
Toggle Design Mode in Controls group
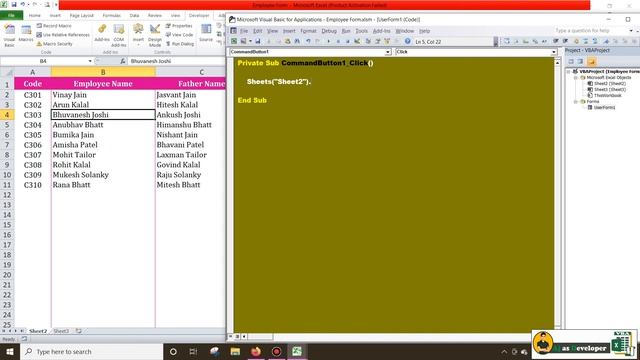point(155,35)
